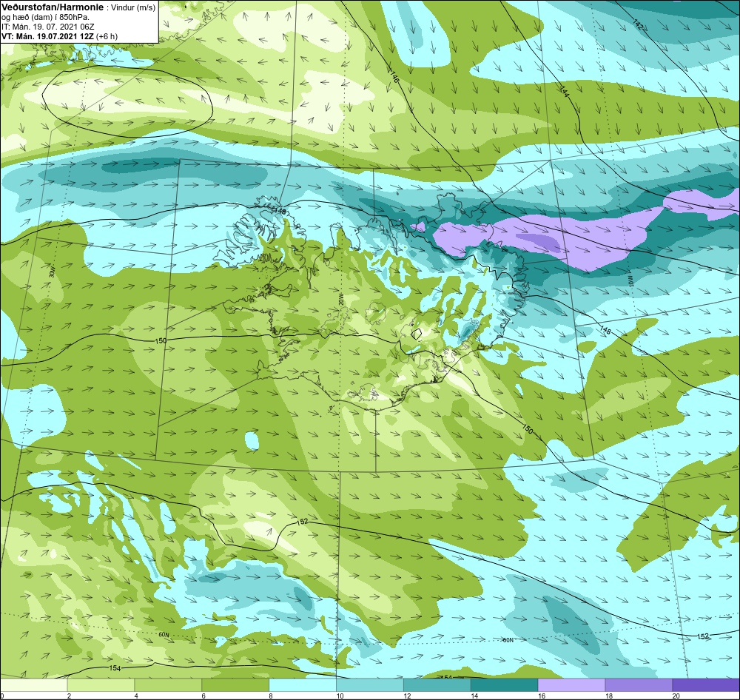
Task: Click the eastern '60N' latitude label
Action: [508, 640]
